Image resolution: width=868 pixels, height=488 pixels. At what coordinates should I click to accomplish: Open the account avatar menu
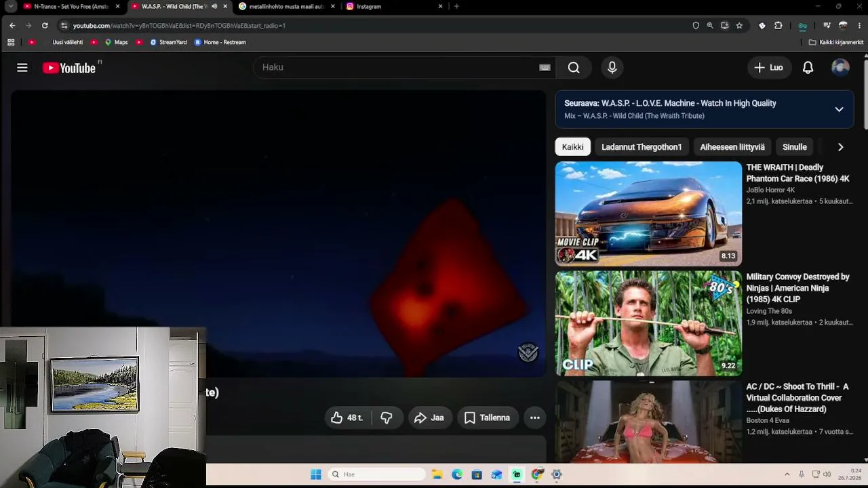point(840,68)
